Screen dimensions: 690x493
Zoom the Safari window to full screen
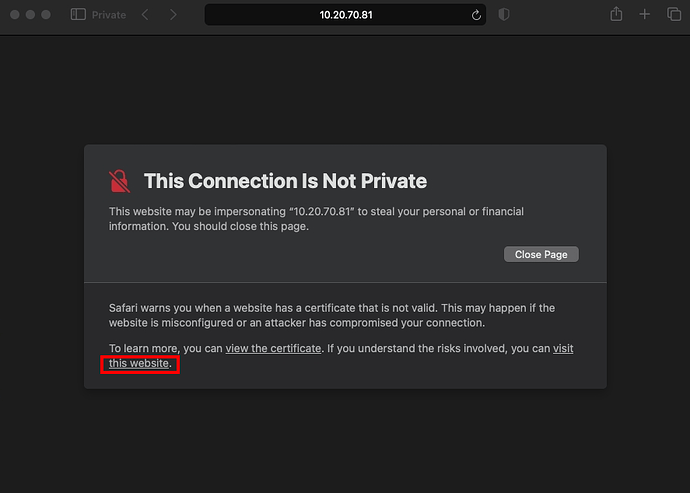(47, 15)
